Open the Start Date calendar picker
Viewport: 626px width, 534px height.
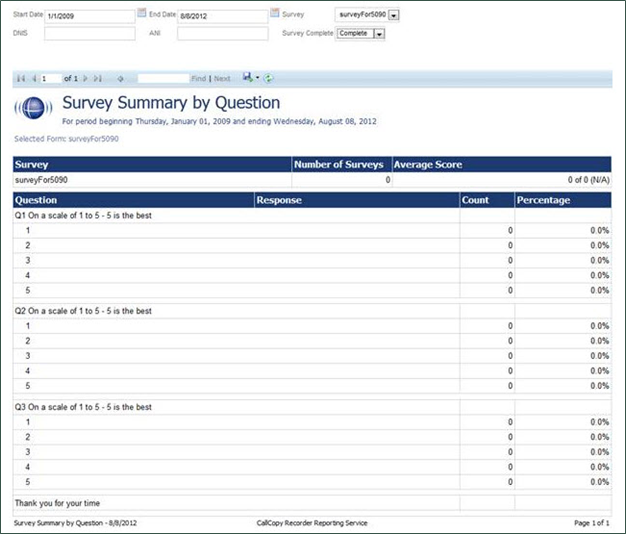pyautogui.click(x=141, y=15)
